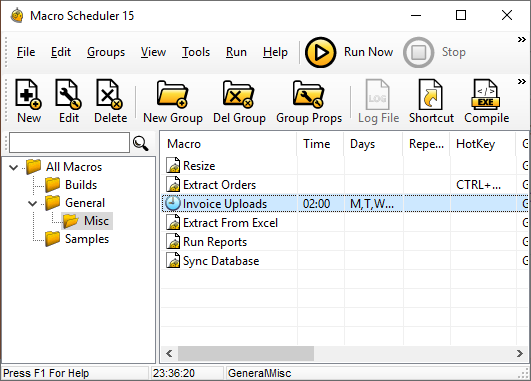Click the Shortcut toolbar icon
Viewport: 531px width, 381px height.
[x=430, y=94]
